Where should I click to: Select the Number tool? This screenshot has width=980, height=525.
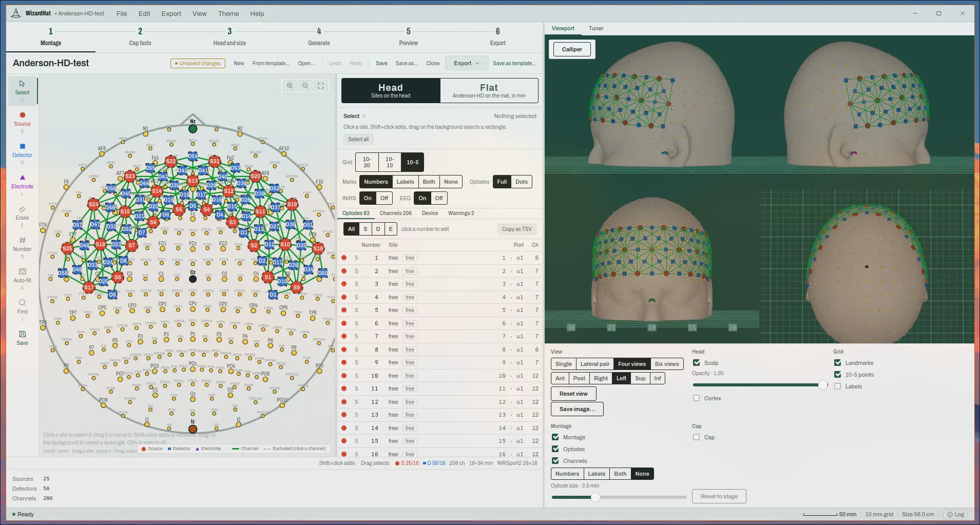(22, 244)
